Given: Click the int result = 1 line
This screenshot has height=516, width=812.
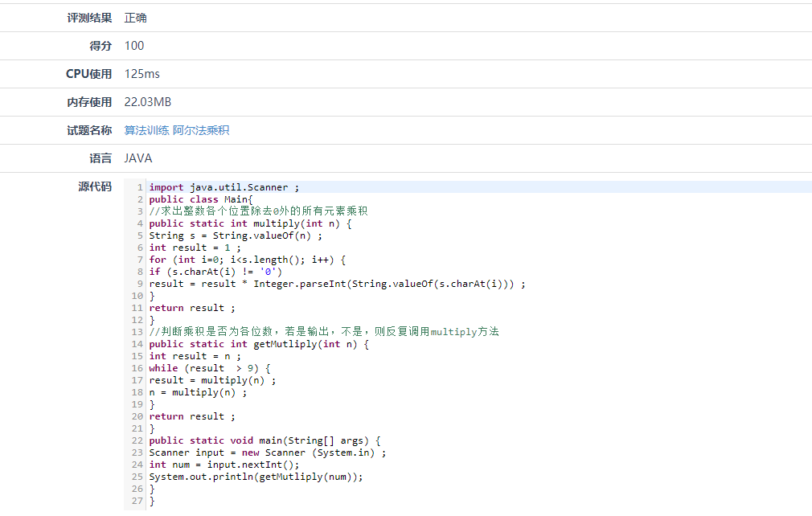Looking at the screenshot, I should [x=195, y=248].
